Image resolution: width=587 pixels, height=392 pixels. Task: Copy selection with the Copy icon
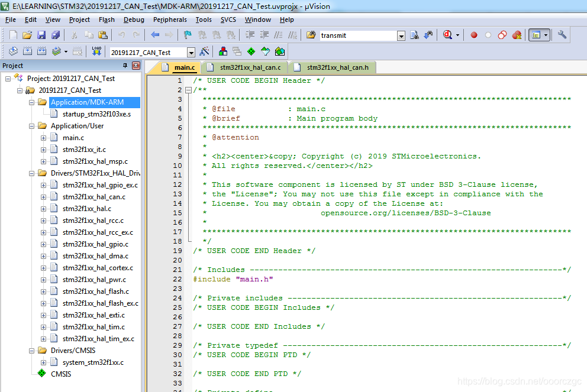tap(89, 35)
